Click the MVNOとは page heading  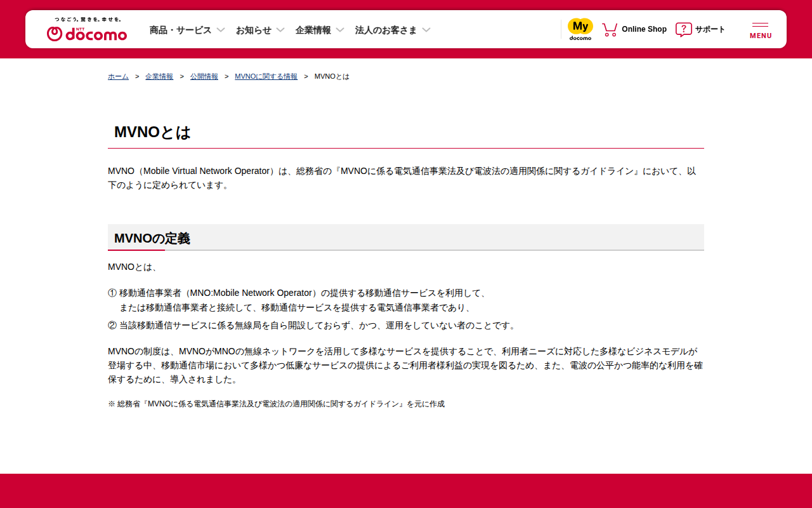click(152, 132)
